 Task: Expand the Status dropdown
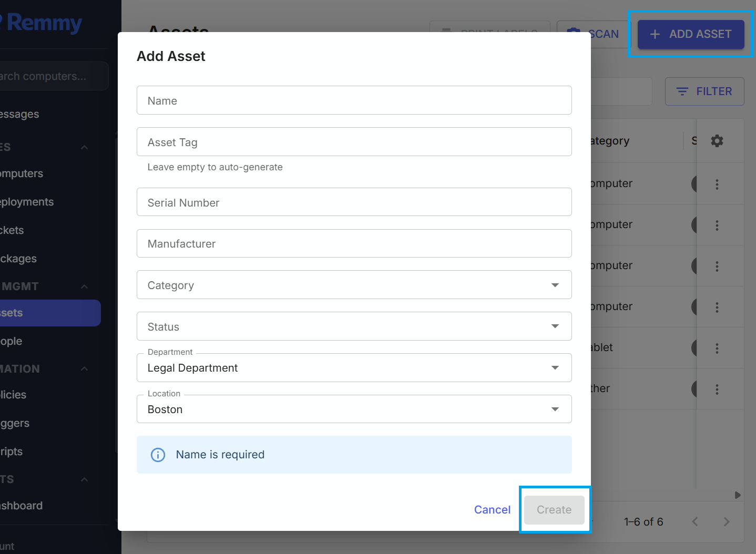pyautogui.click(x=354, y=326)
